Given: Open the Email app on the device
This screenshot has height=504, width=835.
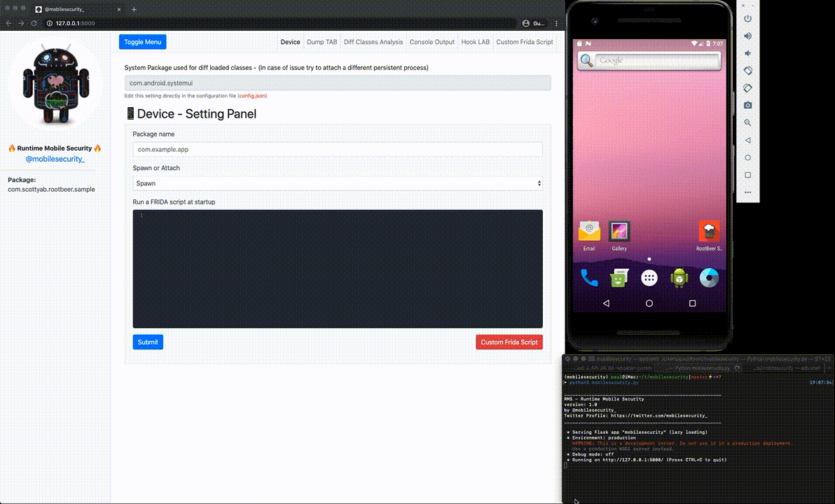Looking at the screenshot, I should click(x=588, y=232).
